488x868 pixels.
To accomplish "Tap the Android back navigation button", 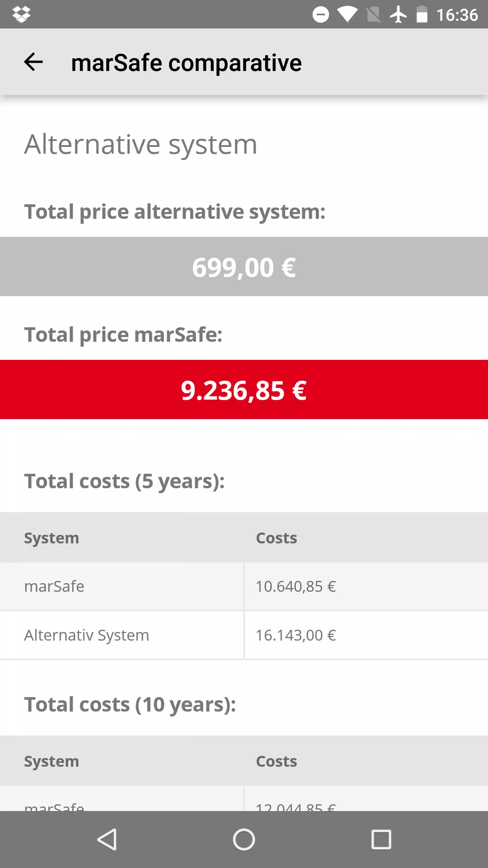I will [x=108, y=840].
